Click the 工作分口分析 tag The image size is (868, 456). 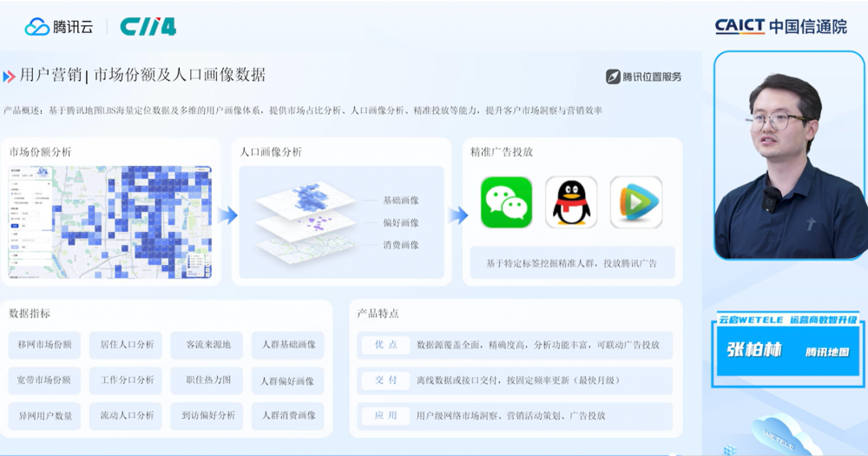pyautogui.click(x=126, y=380)
